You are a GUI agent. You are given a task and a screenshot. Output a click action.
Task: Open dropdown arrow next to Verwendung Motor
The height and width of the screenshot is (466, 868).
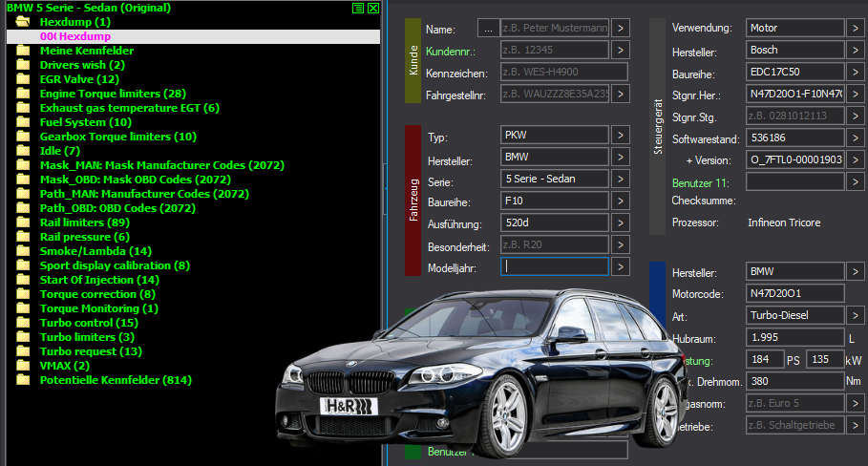pos(856,28)
